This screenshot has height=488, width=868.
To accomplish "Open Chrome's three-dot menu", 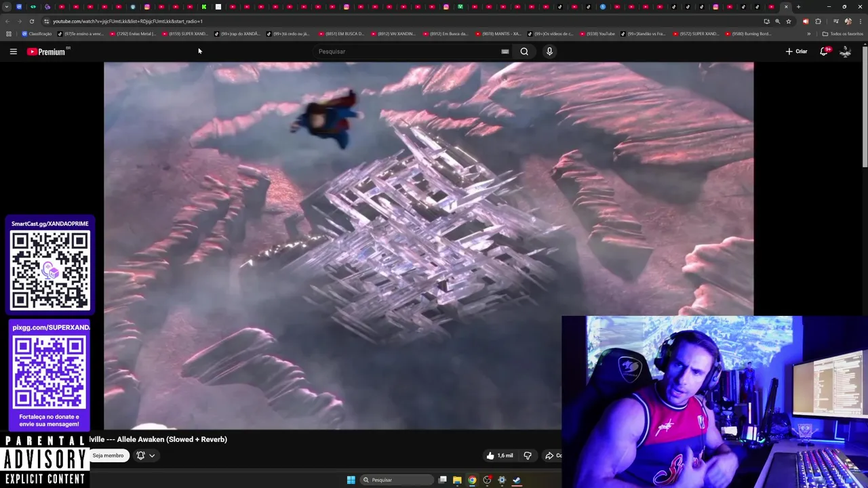I will click(859, 21).
